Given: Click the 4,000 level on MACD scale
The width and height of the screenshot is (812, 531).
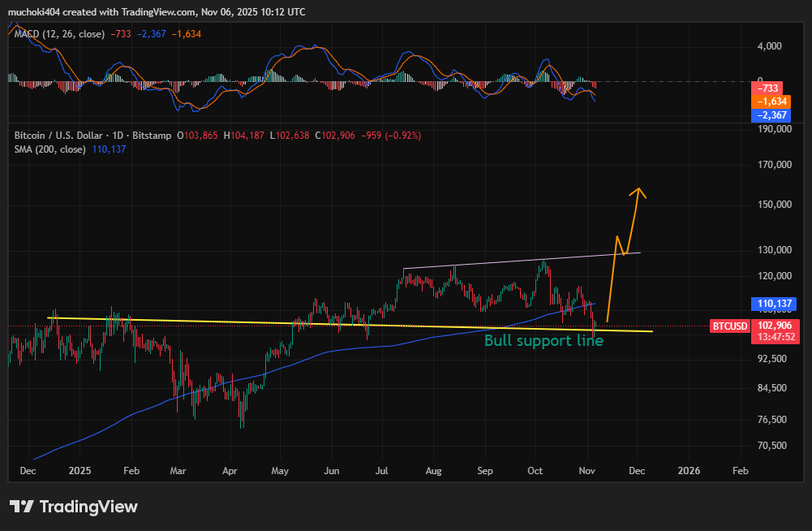Looking at the screenshot, I should click(769, 46).
